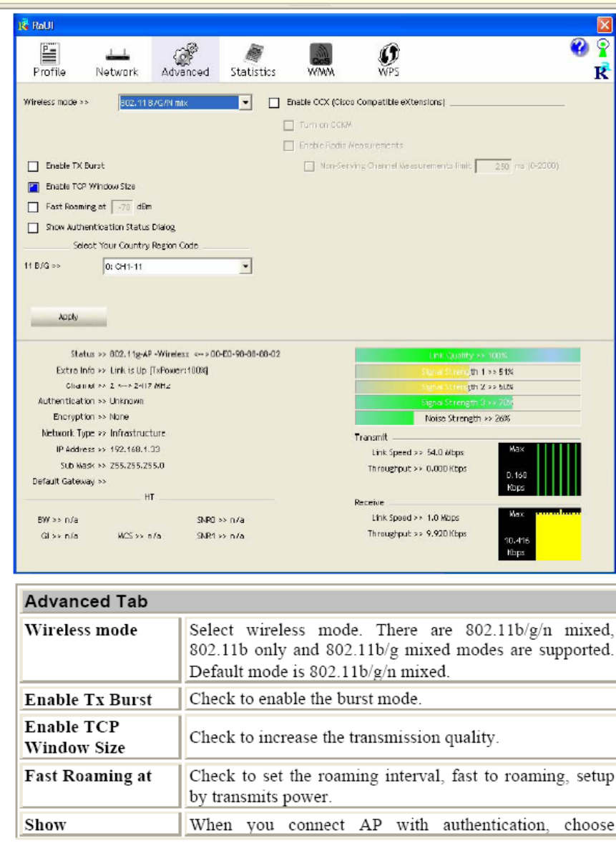The width and height of the screenshot is (616, 843).
Task: Click the Signal Strength 1 51% bar
Action: 468,371
